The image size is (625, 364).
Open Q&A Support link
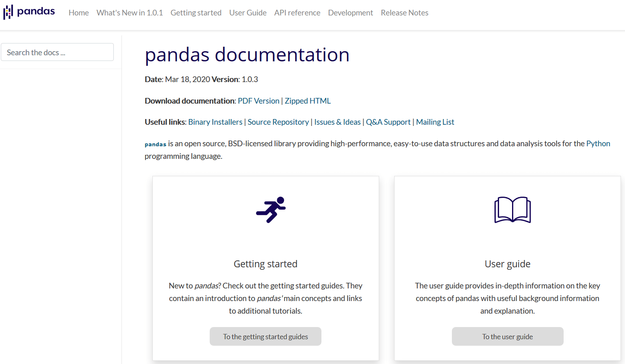coord(388,122)
